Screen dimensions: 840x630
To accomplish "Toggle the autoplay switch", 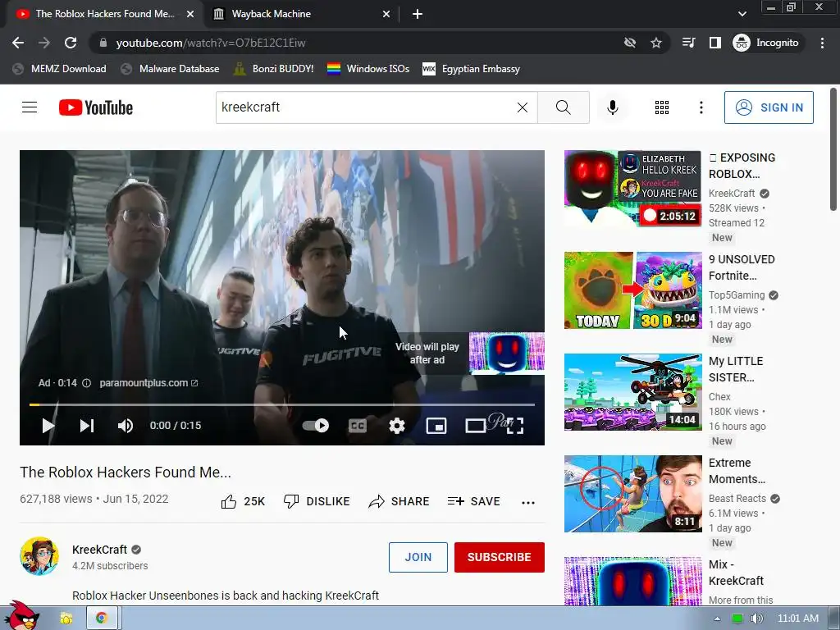I will [316, 426].
